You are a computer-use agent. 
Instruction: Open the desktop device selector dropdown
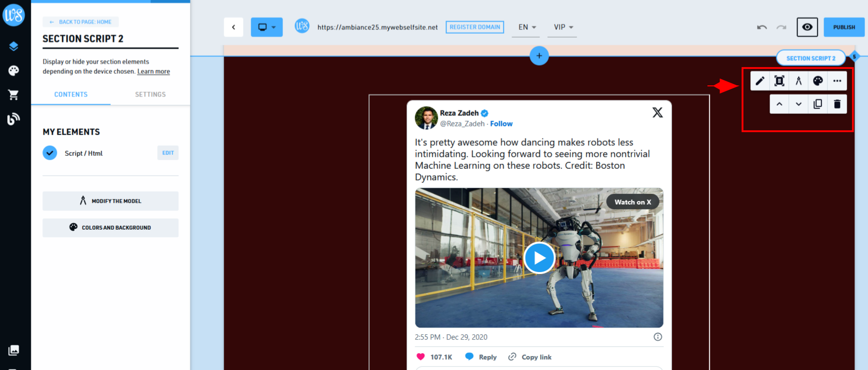pyautogui.click(x=267, y=27)
